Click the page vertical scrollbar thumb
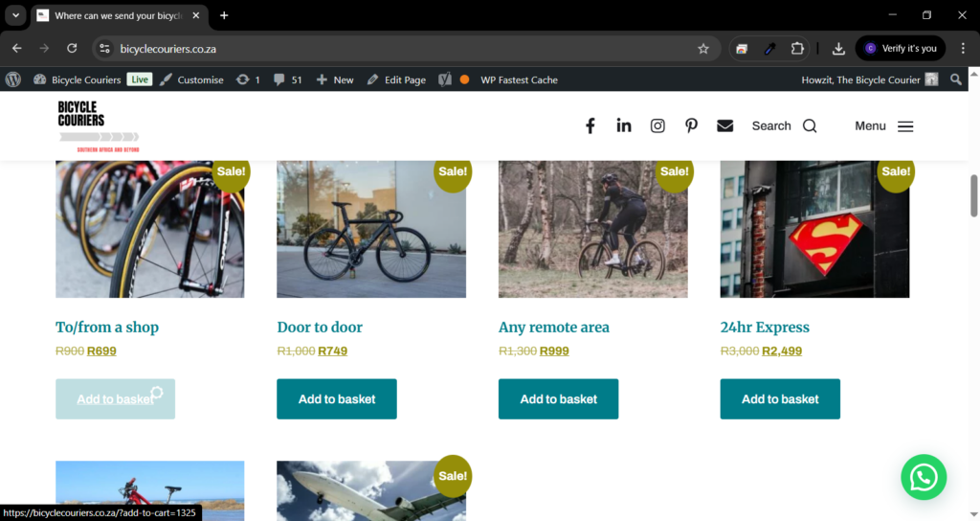Screen dimensions: 980x521 coord(973,195)
